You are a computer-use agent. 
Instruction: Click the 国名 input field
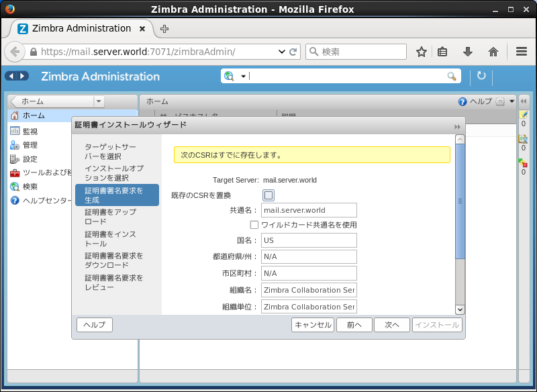309,240
